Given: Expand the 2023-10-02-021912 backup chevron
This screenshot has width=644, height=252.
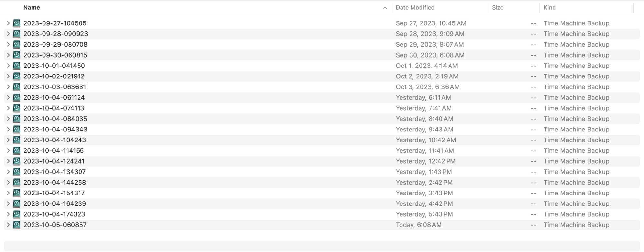Looking at the screenshot, I should tap(8, 76).
